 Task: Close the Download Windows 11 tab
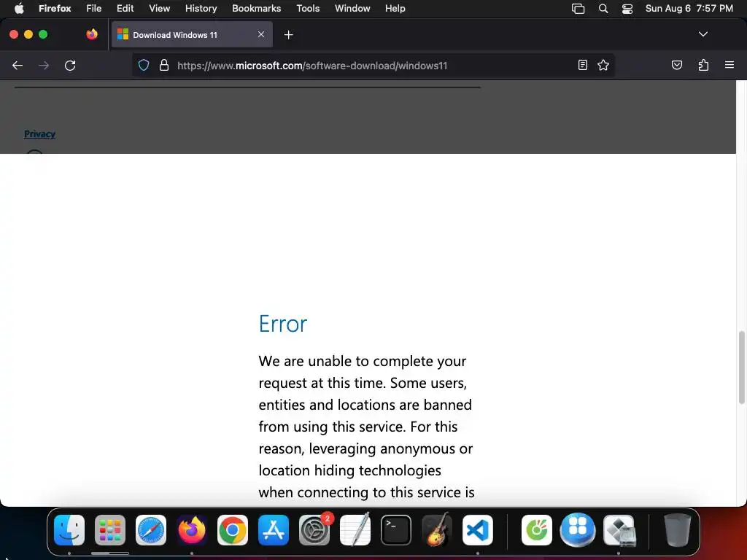[x=261, y=34]
